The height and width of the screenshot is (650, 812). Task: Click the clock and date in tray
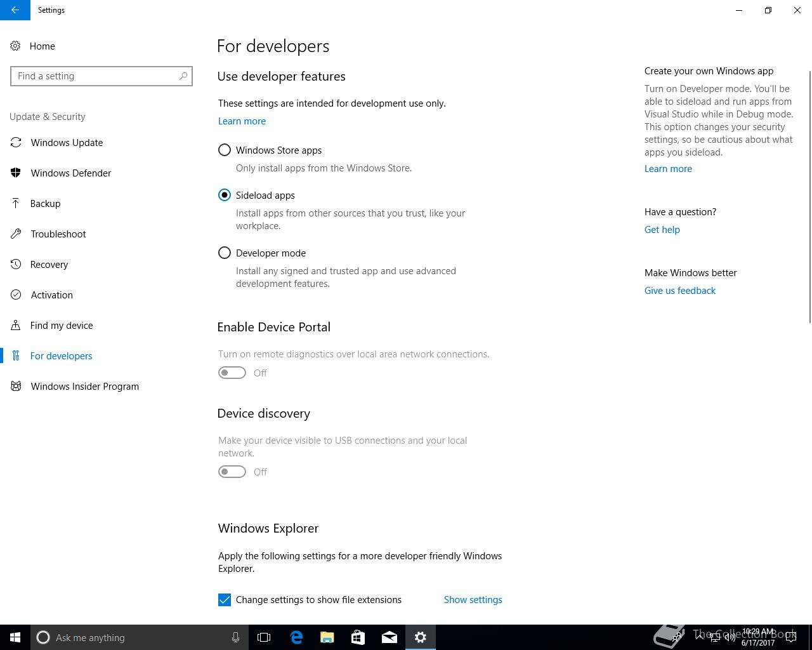pos(758,637)
